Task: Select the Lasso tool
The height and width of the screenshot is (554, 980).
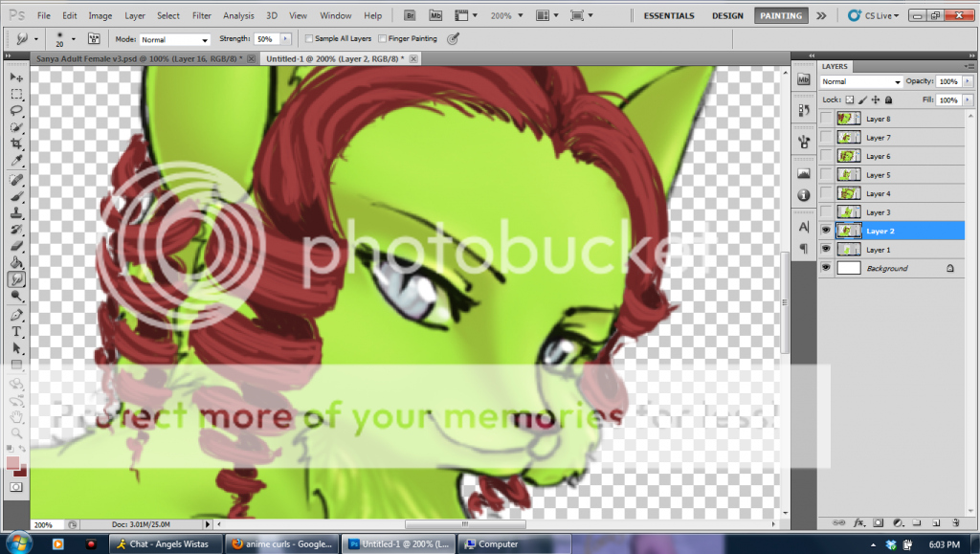Action: (16, 111)
